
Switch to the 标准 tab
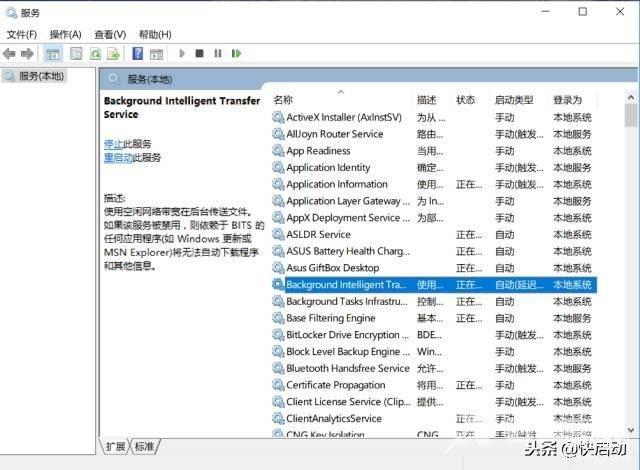pos(144,447)
